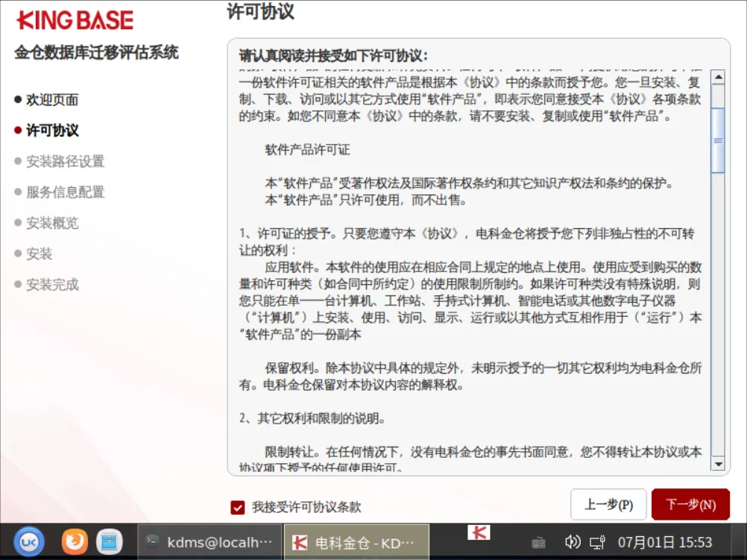This screenshot has width=747, height=560.
Task: Select the 服务信息配置 step
Action: point(66,192)
